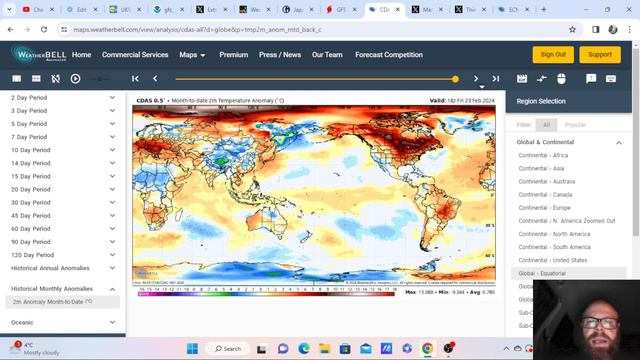Open Chrome side panel icon
Image resolution: width=640 pixels, height=360 pixels.
(596, 29)
